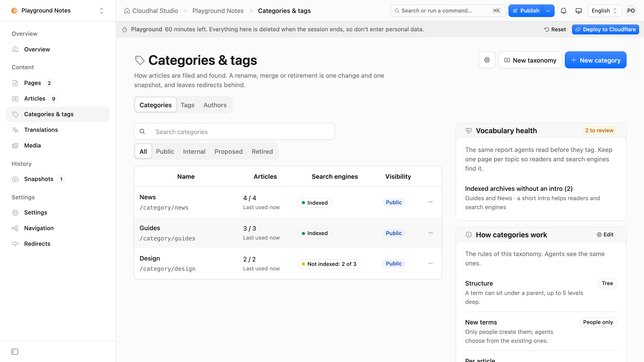644x362 pixels.
Task: Create a New taxonomy
Action: (530, 60)
